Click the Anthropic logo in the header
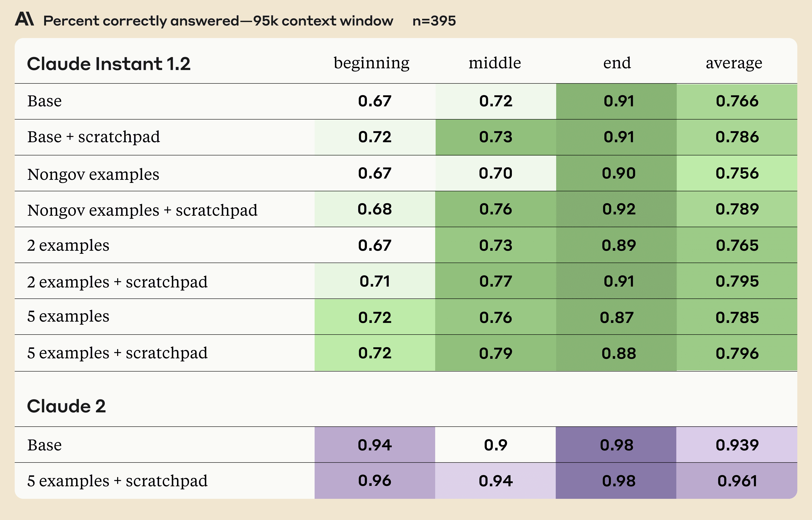This screenshot has height=520, width=812. 24,19
